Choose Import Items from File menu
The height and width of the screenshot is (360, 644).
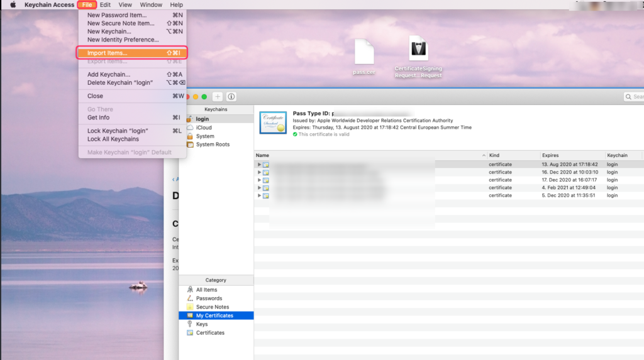(x=132, y=53)
